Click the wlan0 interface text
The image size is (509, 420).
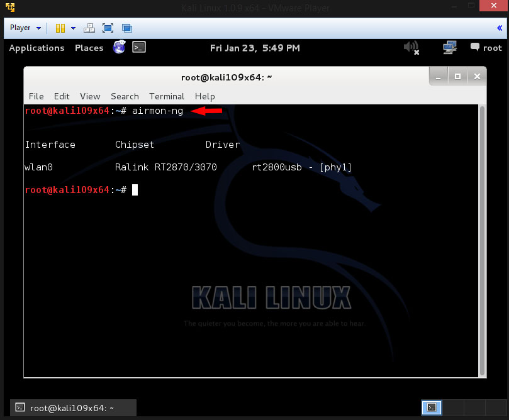click(x=38, y=167)
